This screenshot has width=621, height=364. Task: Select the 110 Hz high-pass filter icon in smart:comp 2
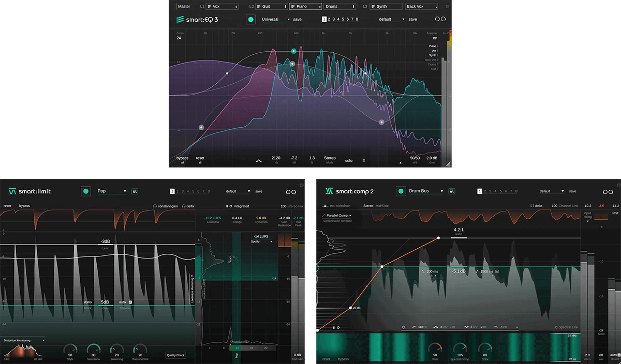tap(414, 326)
